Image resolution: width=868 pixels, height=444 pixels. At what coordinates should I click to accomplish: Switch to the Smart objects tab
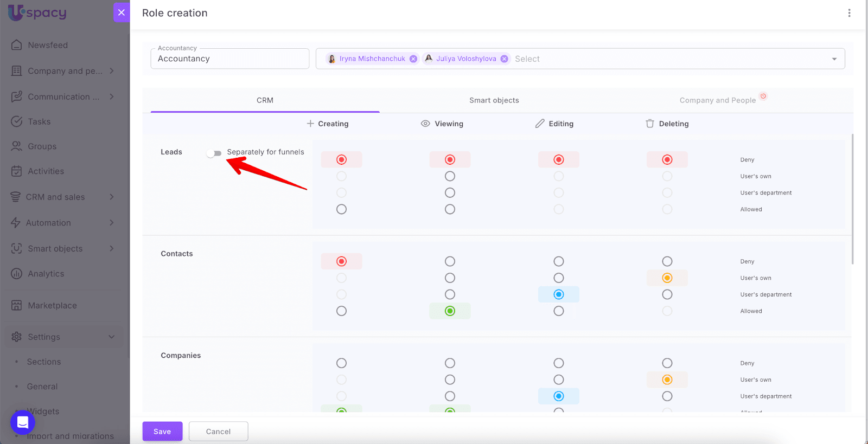click(x=494, y=100)
